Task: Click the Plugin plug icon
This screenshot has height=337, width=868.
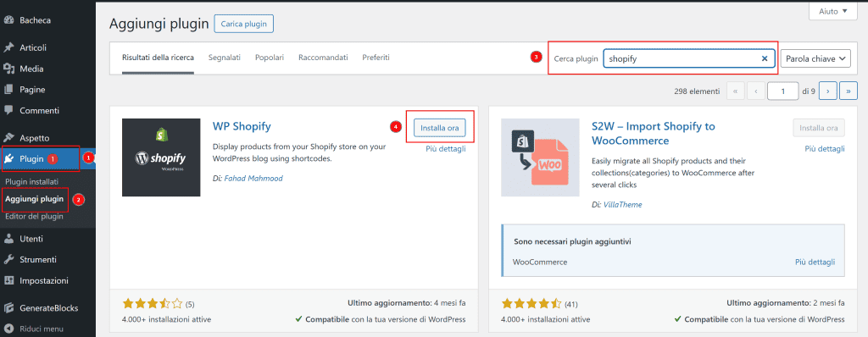Action: tap(8, 159)
